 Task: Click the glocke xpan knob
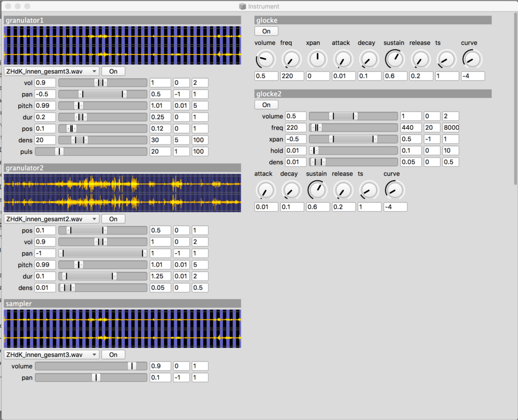pyautogui.click(x=317, y=59)
